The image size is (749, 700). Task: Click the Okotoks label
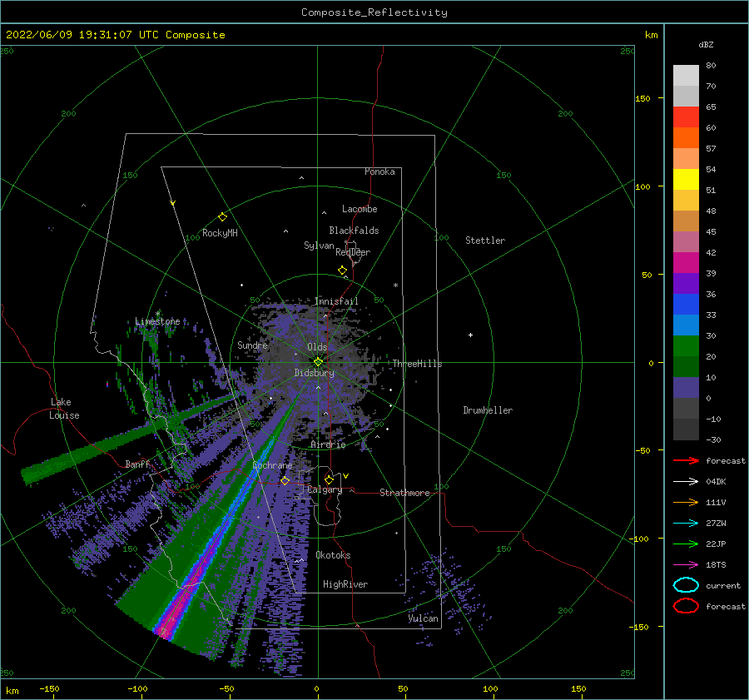[x=333, y=555]
